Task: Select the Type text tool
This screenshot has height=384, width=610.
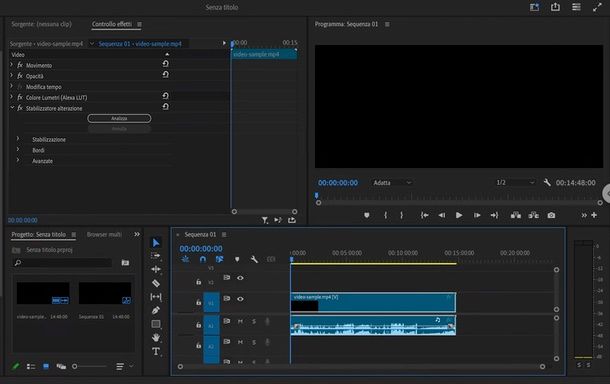Action: tap(156, 351)
